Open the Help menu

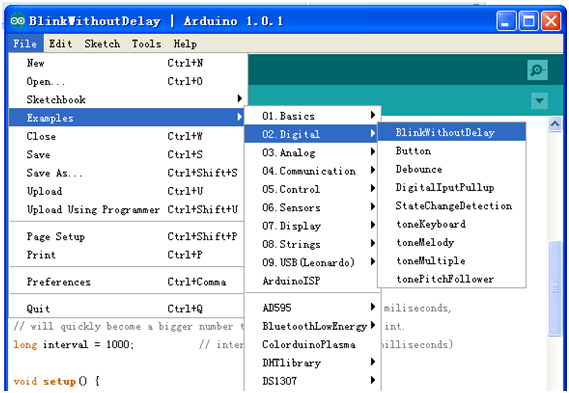185,44
